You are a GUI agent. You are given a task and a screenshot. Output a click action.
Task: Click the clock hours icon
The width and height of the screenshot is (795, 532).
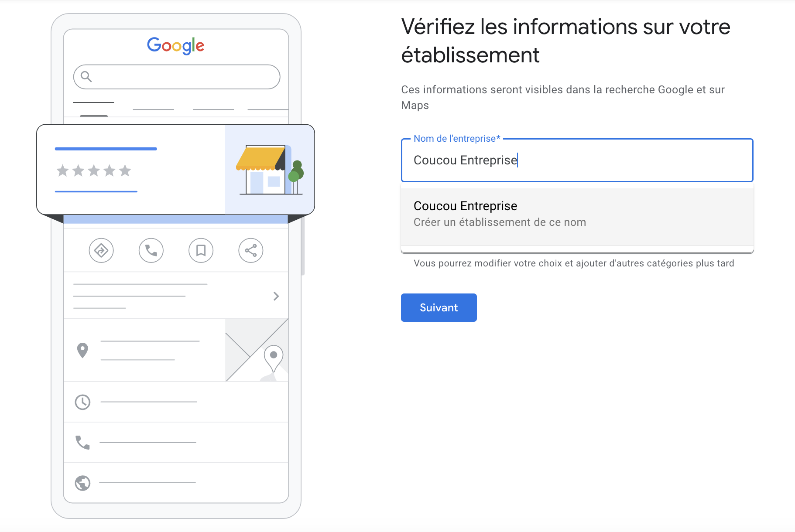(82, 402)
